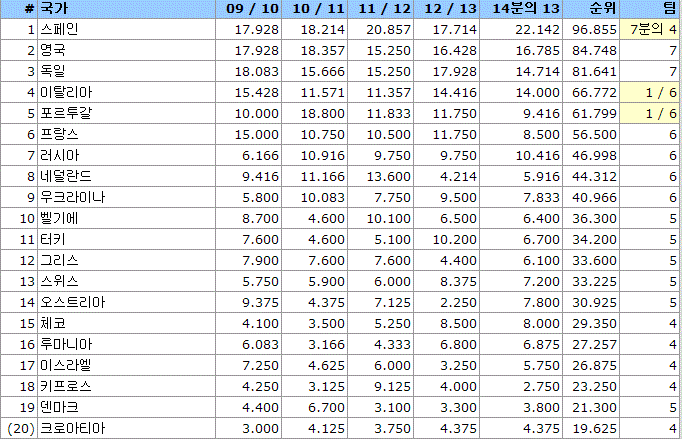Click the 13.600 value in 네덜란드 row
The image size is (682, 439).
tap(388, 177)
